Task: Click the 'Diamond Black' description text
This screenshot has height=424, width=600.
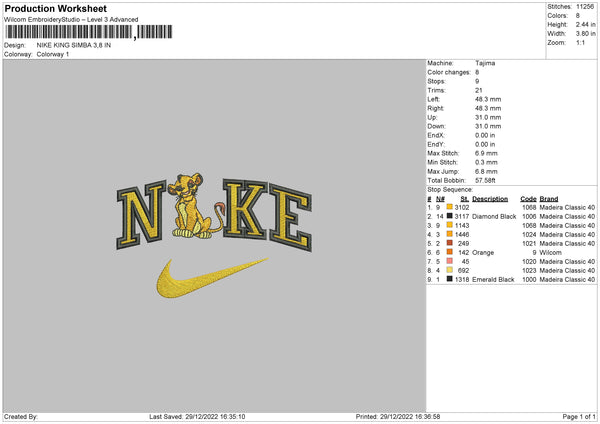Action: (x=494, y=217)
